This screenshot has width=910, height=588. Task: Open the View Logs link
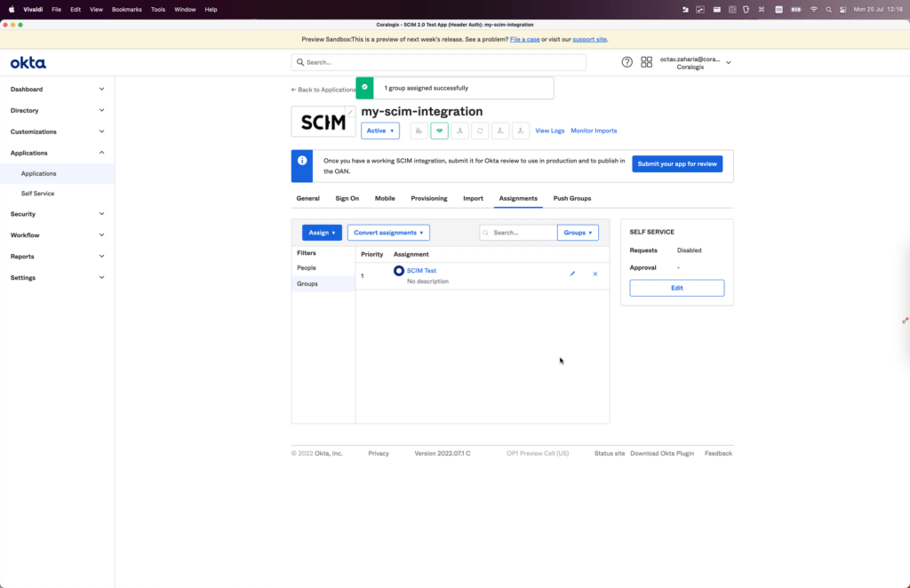pos(549,131)
